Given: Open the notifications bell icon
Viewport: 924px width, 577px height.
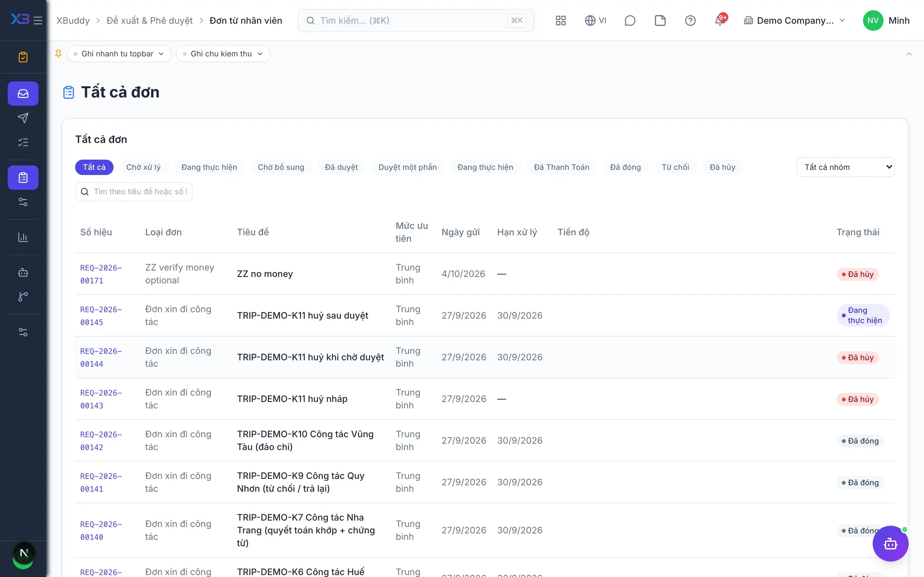Looking at the screenshot, I should pos(720,21).
